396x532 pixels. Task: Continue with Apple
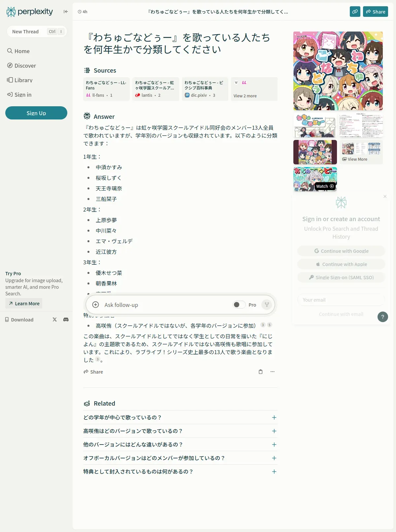tap(341, 264)
